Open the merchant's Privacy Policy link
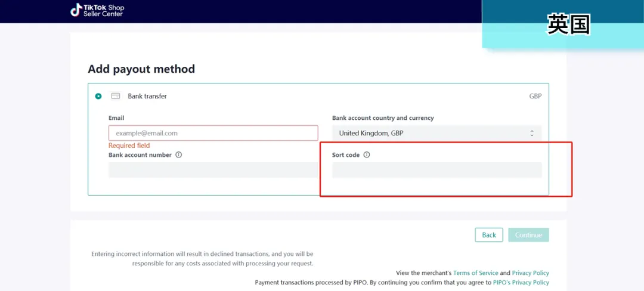This screenshot has height=291, width=644. point(531,273)
